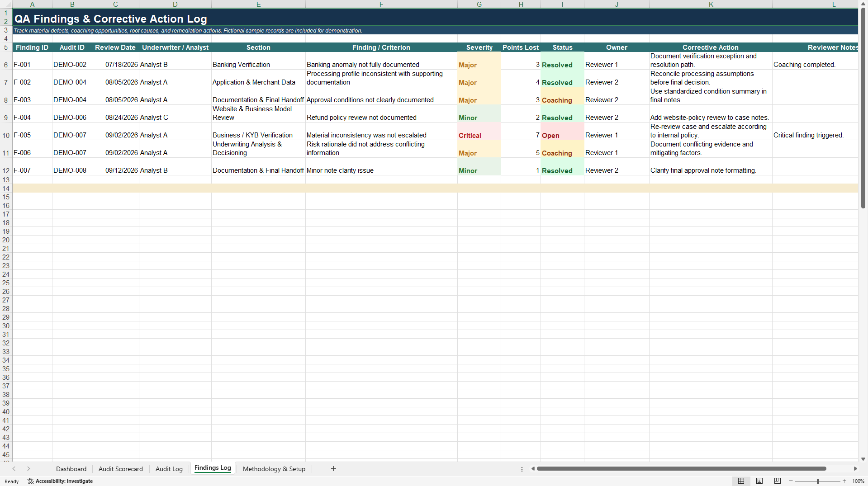
Task: Open the Audit Scorecard sheet tab
Action: 120,469
